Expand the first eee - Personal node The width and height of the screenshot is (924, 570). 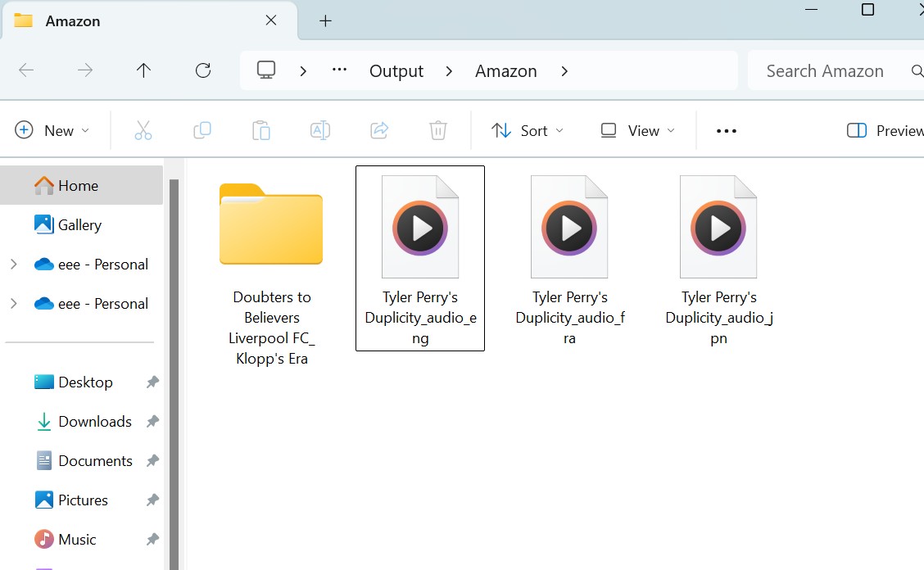14,264
